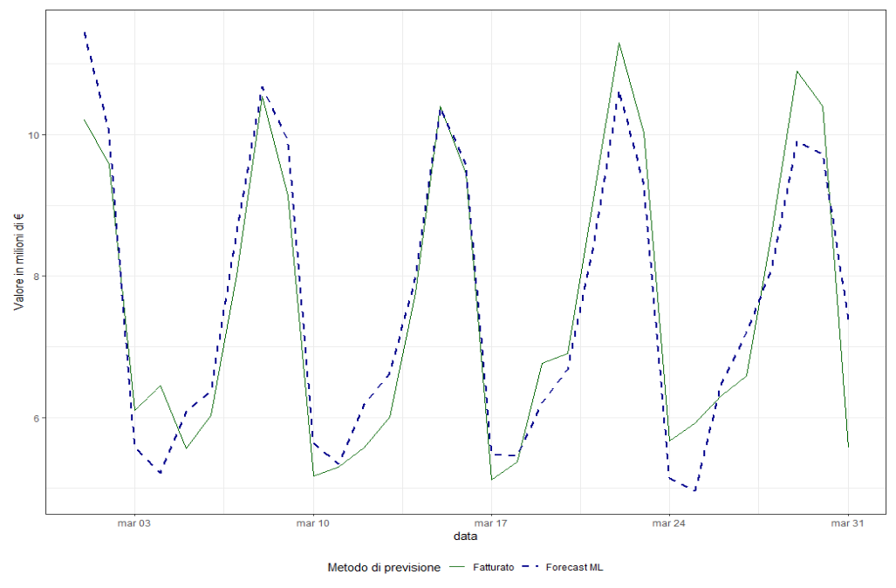896x588 pixels.
Task: Click the final point of the dashed Forecast ML line
Action: pyautogui.click(x=848, y=319)
